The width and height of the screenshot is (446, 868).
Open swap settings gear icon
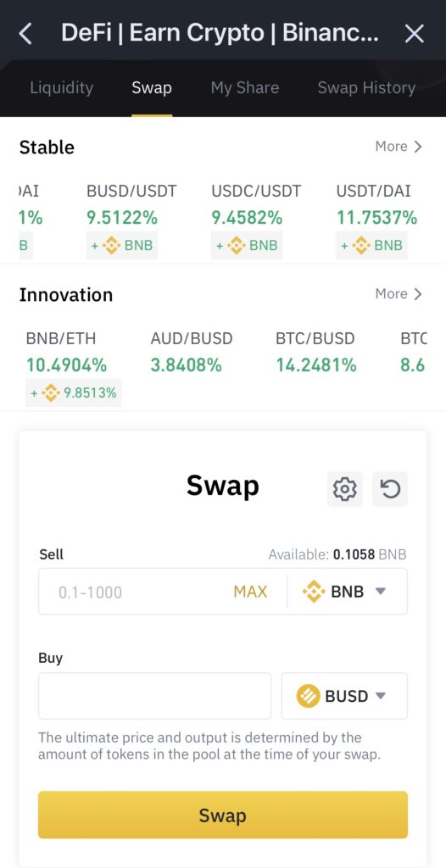[x=344, y=489]
